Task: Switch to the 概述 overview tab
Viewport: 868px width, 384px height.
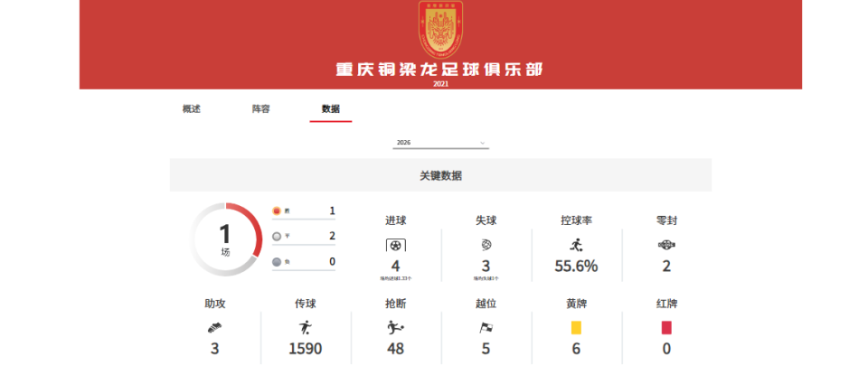Action: pyautogui.click(x=192, y=109)
